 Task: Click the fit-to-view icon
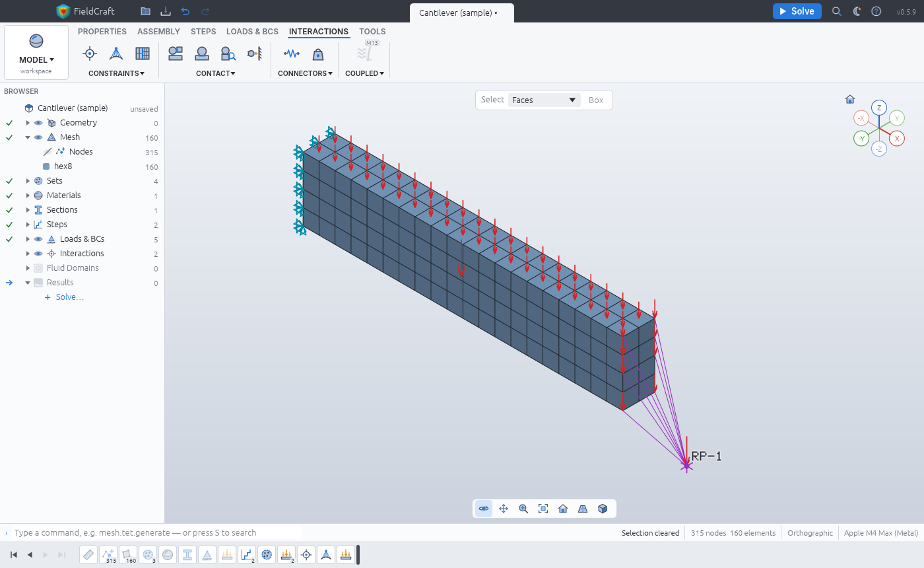[543, 509]
